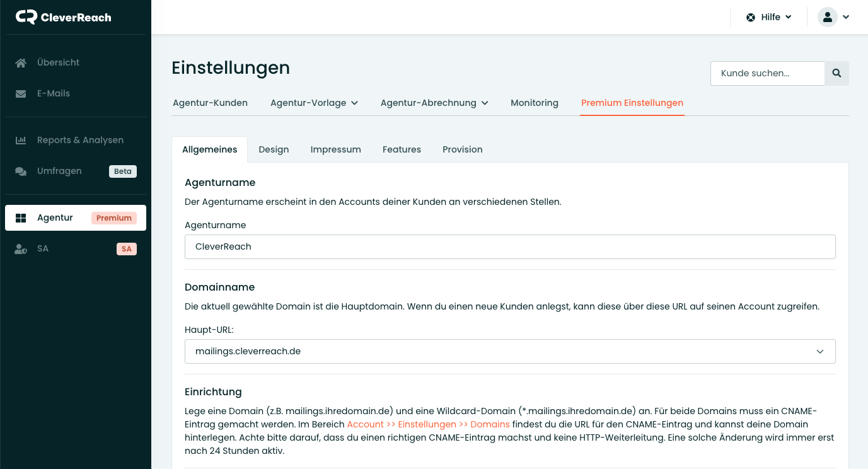Expand the Hilfe dropdown arrow
The width and height of the screenshot is (868, 469).
(x=789, y=17)
